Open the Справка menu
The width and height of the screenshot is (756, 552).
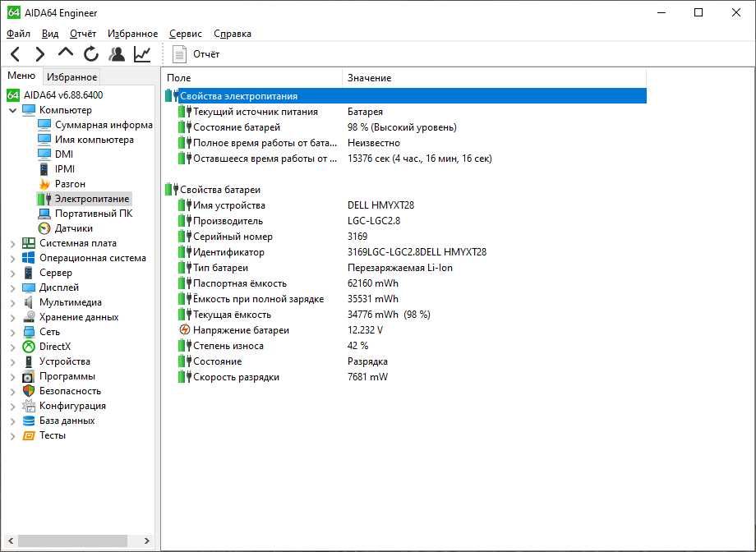coord(233,33)
